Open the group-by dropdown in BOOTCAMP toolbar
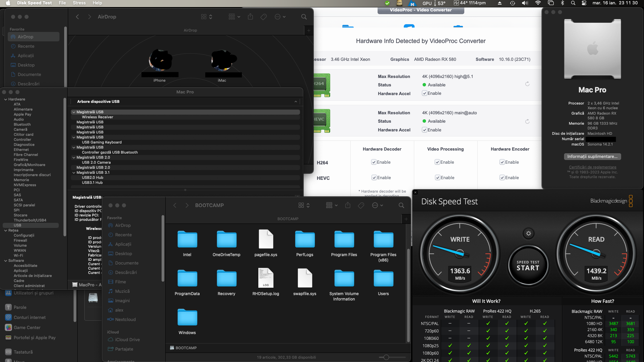 332,205
